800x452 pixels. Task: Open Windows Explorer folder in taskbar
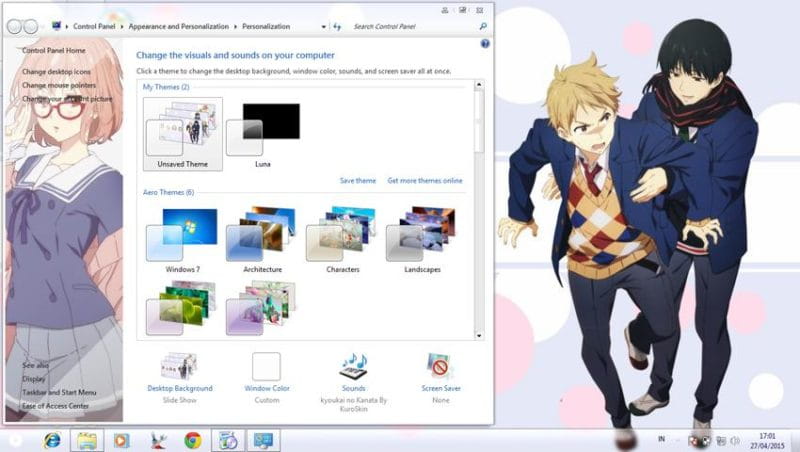tap(87, 440)
